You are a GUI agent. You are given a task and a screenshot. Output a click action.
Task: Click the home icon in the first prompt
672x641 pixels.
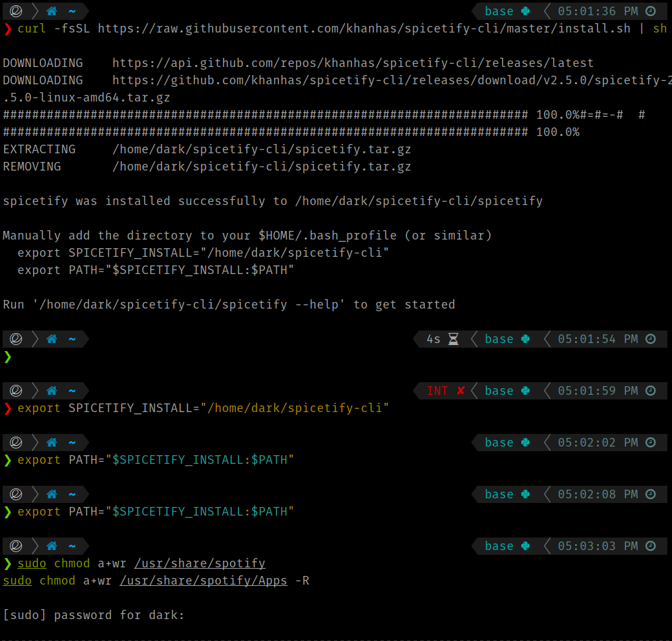click(x=51, y=11)
